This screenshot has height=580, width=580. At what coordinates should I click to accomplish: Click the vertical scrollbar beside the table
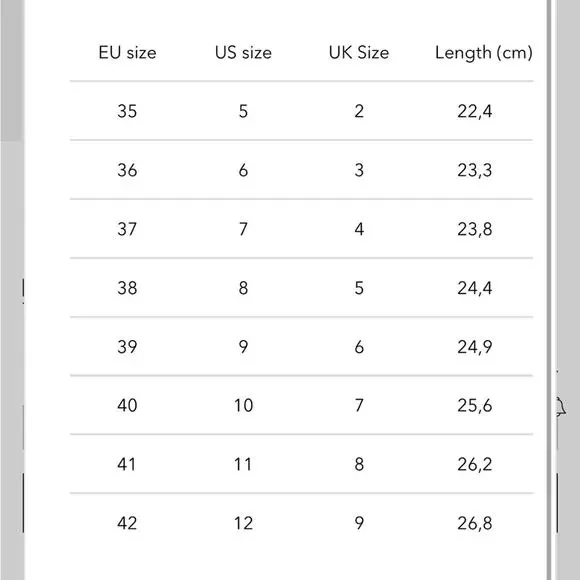pyautogui.click(x=549, y=290)
